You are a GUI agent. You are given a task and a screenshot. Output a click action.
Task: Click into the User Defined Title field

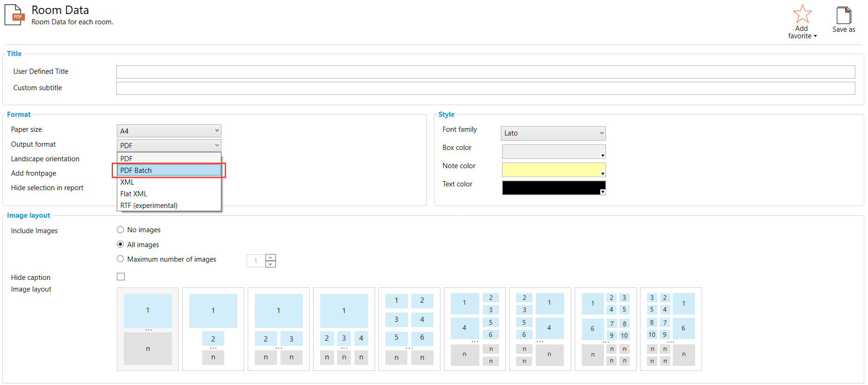pyautogui.click(x=485, y=72)
